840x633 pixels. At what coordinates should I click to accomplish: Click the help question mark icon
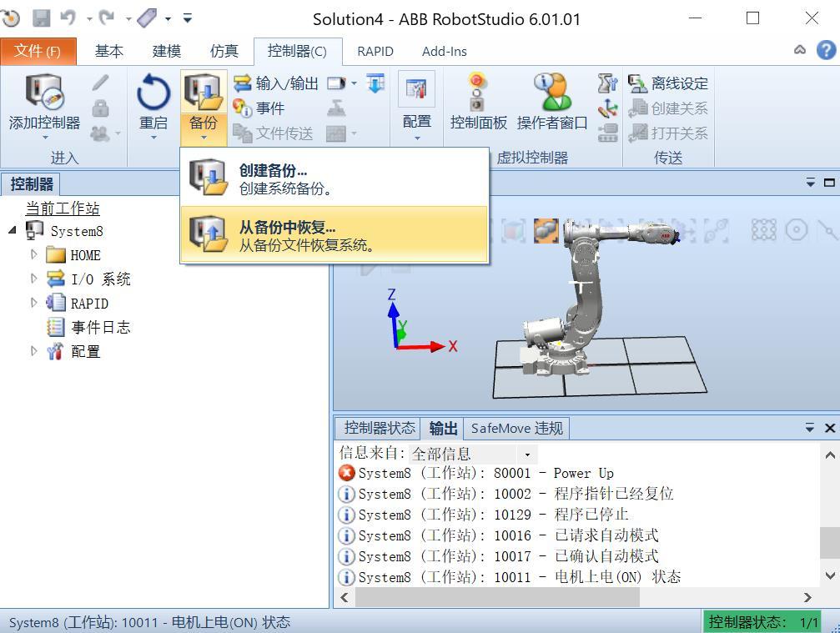pyautogui.click(x=826, y=50)
